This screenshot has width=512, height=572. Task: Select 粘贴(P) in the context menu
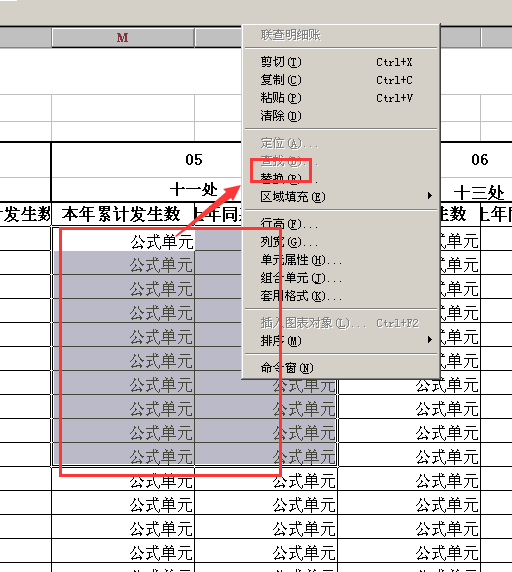[341, 98]
